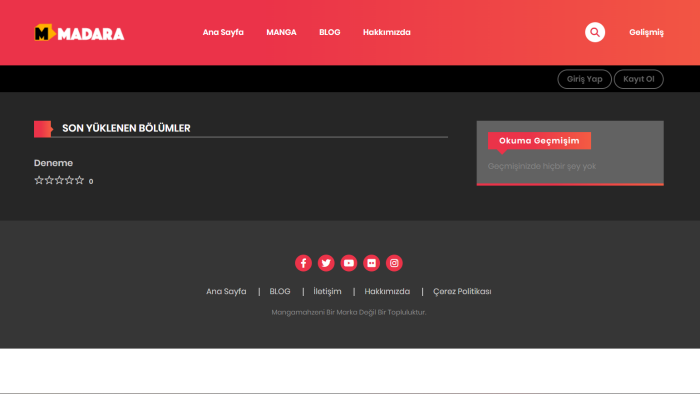Follow the footer BLOG link
This screenshot has height=394, width=700.
click(x=280, y=291)
